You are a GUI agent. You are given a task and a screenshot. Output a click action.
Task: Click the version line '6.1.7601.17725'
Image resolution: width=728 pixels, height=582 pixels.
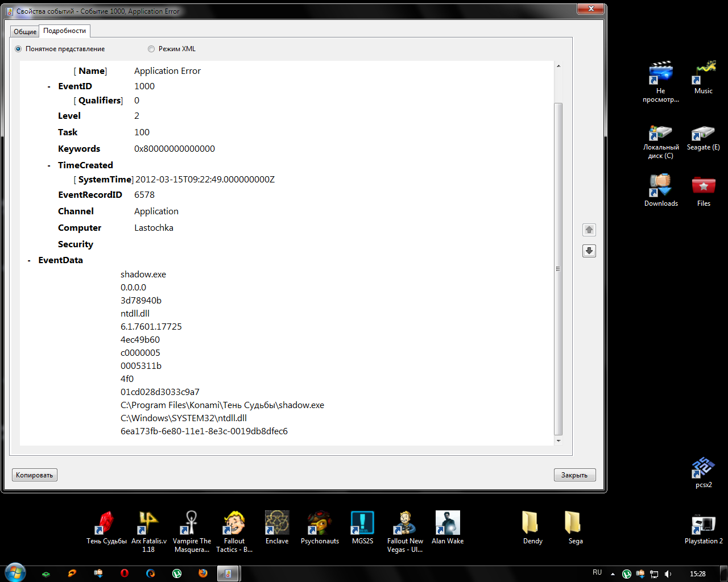[x=151, y=327]
